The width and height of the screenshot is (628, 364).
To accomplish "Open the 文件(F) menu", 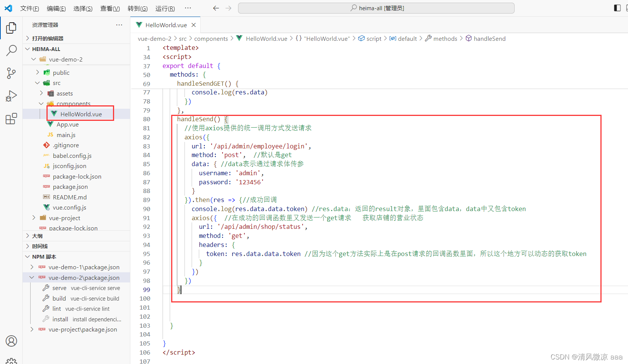I will tap(29, 8).
